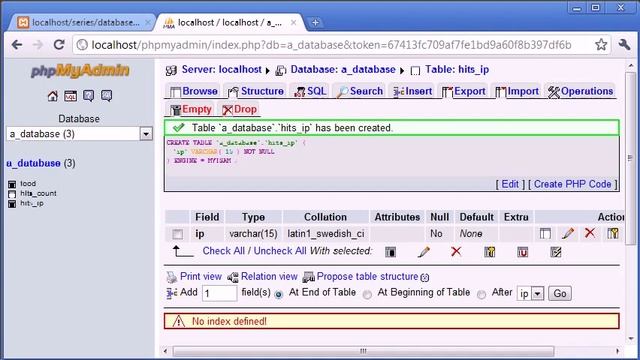The width and height of the screenshot is (640, 360).
Task: Click Server: localhost breadcrumb link
Action: coord(222,69)
